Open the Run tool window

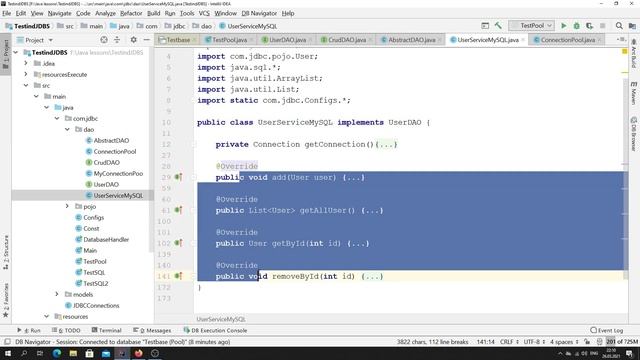[29, 330]
